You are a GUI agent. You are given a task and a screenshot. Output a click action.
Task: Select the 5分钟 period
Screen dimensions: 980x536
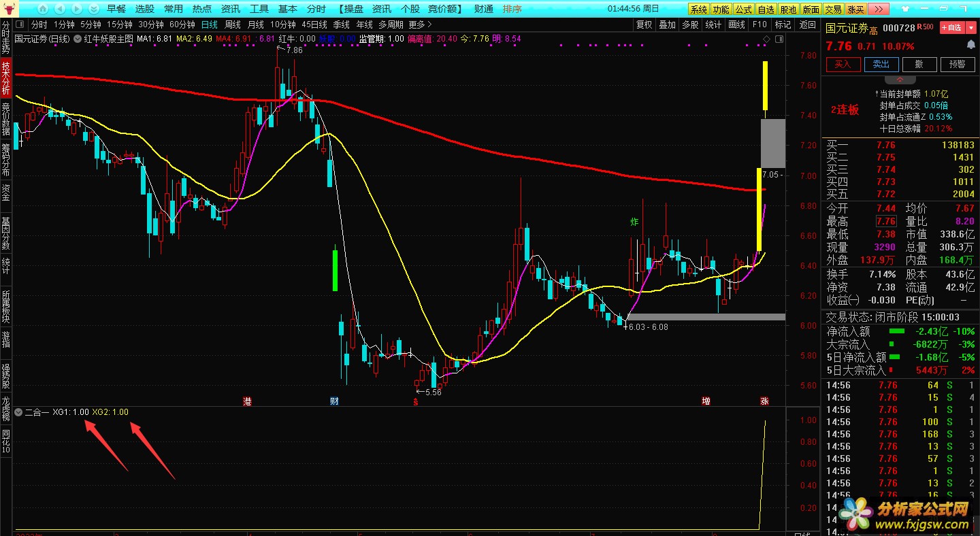point(91,24)
